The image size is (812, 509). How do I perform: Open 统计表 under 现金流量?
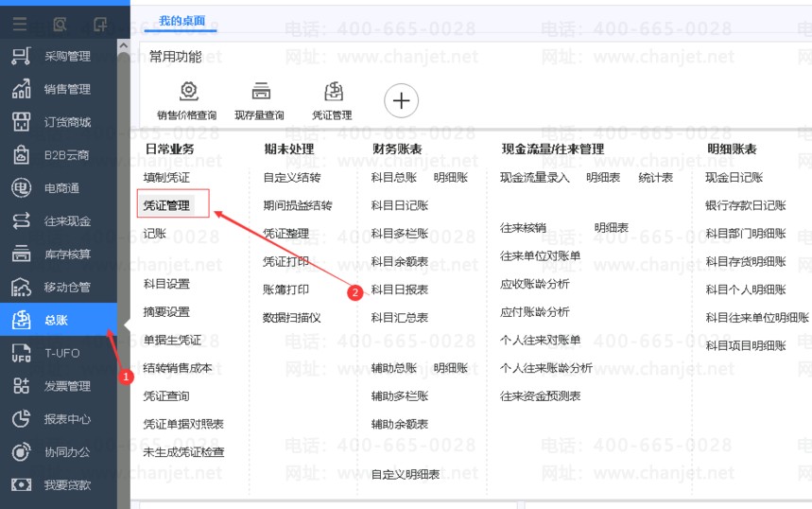coord(656,178)
